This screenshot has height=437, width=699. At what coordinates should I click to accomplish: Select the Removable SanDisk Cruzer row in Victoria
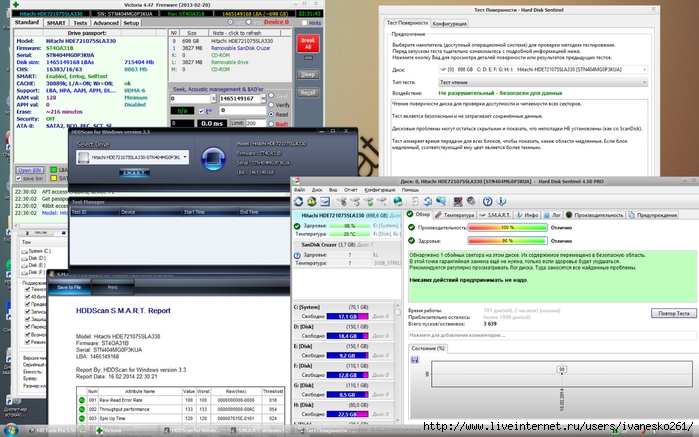(230, 48)
